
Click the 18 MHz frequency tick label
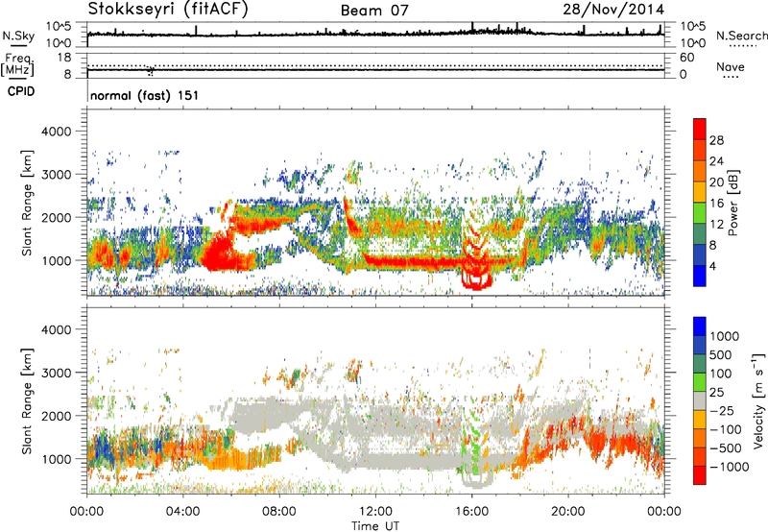64,58
